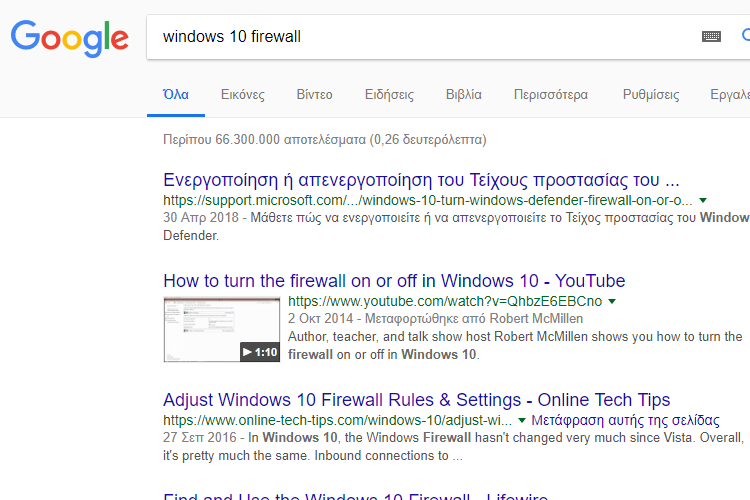Open Ρυθμίσεις search settings

point(651,95)
